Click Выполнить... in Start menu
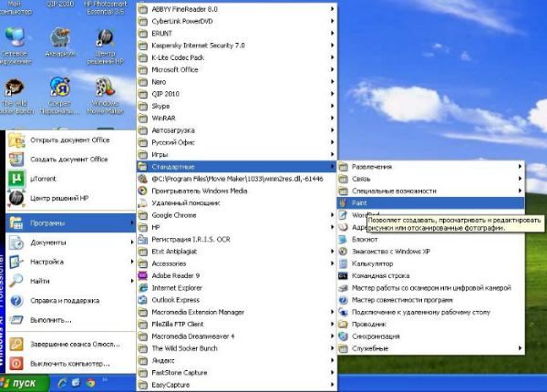This screenshot has height=392, width=547. pyautogui.click(x=70, y=320)
